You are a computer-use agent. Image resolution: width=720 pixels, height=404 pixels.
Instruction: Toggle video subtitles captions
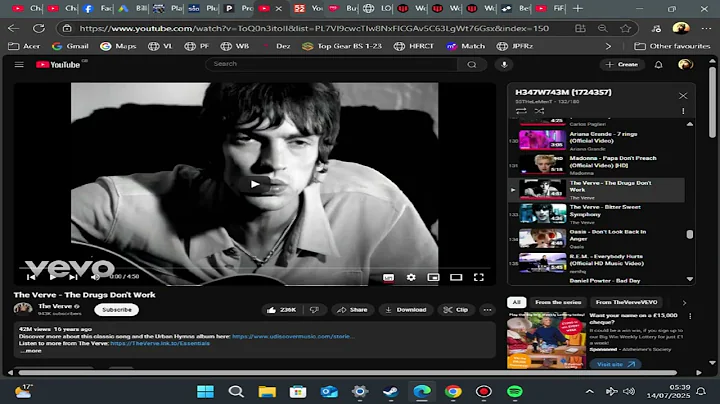tap(388, 277)
